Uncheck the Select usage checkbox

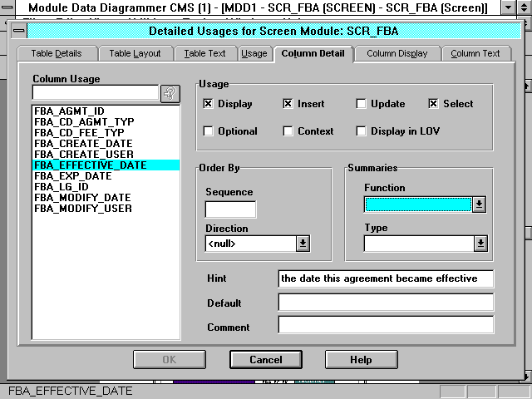(x=434, y=104)
